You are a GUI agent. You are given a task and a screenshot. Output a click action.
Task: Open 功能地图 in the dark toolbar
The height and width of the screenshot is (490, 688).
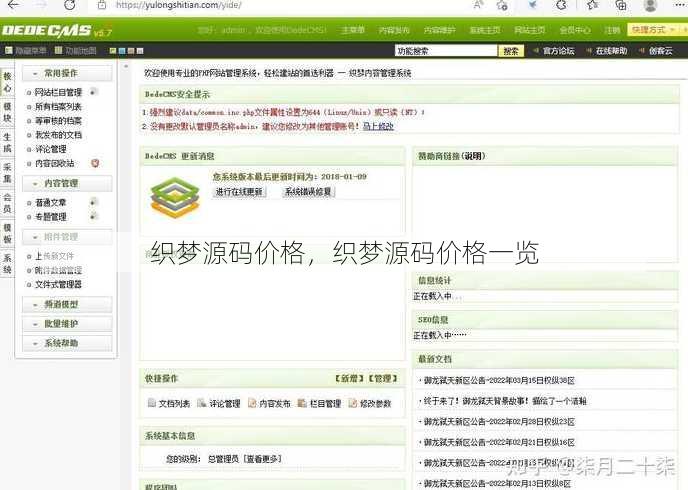(x=75, y=51)
